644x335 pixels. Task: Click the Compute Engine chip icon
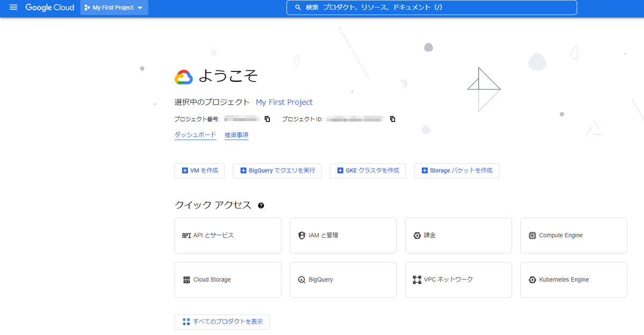[532, 236]
